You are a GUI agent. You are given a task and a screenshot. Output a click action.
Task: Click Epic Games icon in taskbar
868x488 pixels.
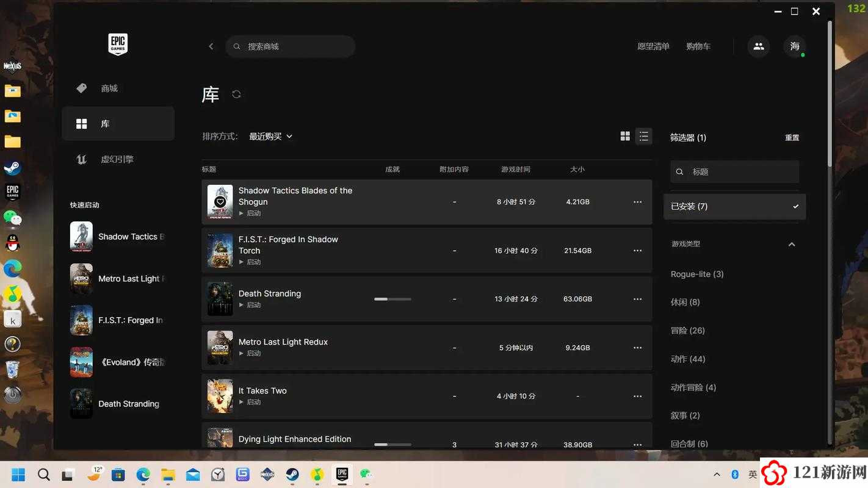[342, 474]
